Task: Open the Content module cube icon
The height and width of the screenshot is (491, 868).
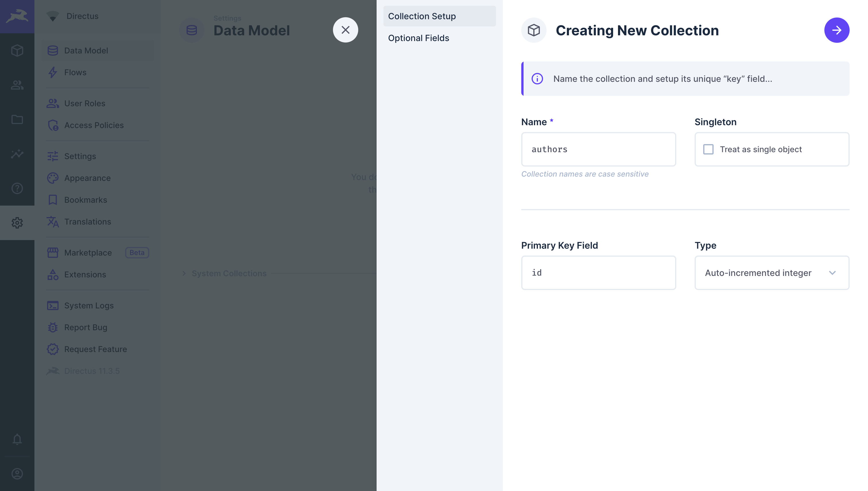Action: tap(17, 51)
